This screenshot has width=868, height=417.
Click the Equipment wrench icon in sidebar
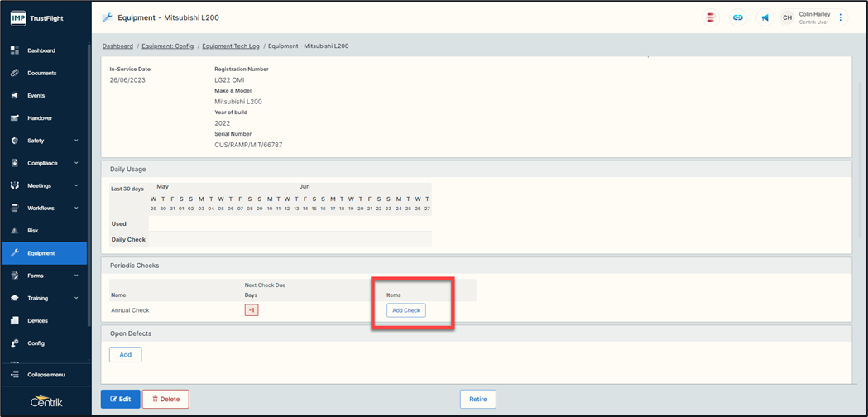[15, 253]
